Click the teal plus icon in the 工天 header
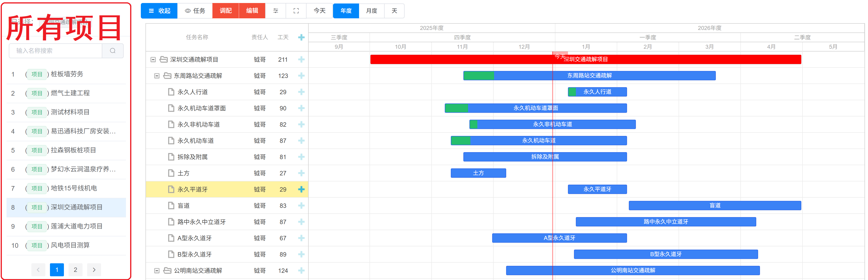The image size is (868, 280). [301, 37]
